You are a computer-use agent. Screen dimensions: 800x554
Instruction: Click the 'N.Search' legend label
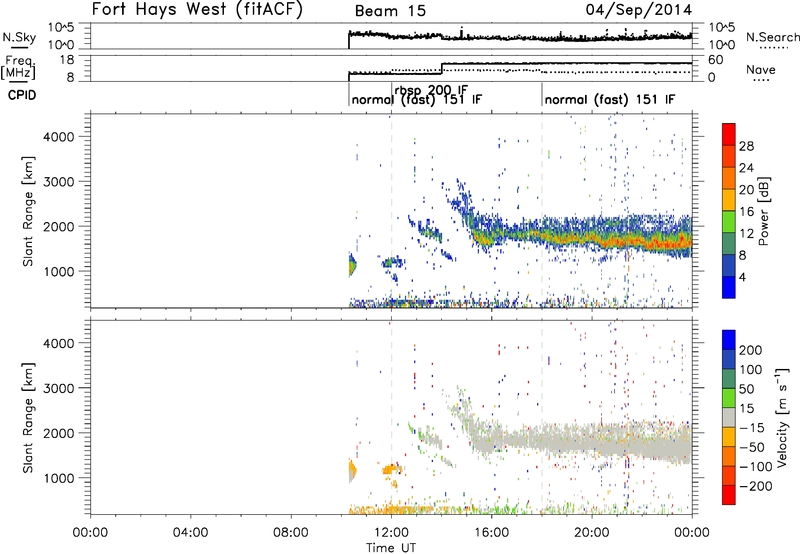click(x=772, y=37)
